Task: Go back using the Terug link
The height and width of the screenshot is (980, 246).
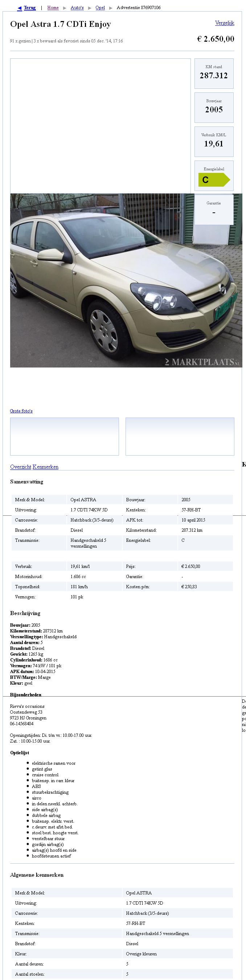Action: 30,8
